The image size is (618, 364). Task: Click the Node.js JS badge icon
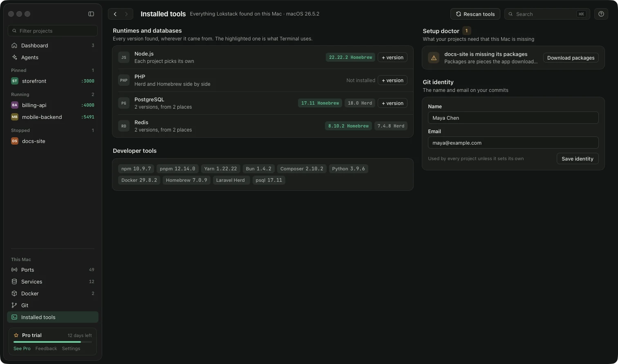[x=124, y=57]
